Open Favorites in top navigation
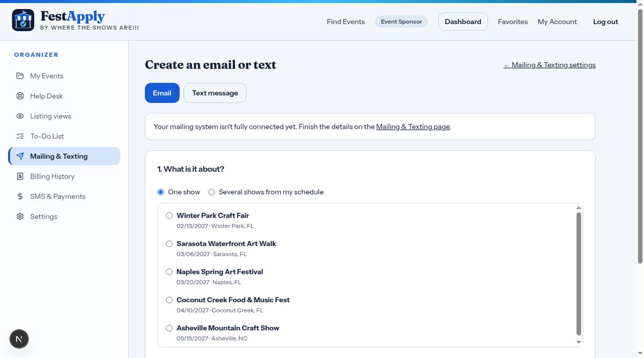Image resolution: width=644 pixels, height=358 pixels. (513, 22)
